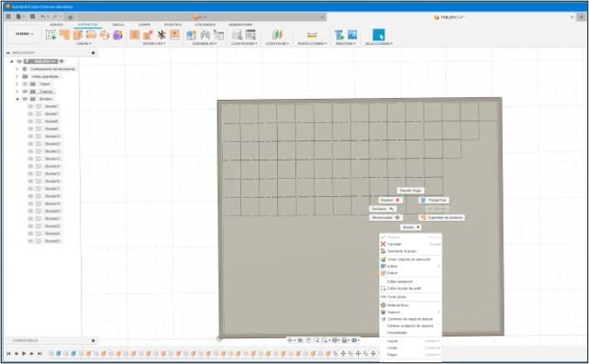Screen dimensions: 589x364
Task: Click the Orbit icon in navigation bar
Action: coord(290,340)
